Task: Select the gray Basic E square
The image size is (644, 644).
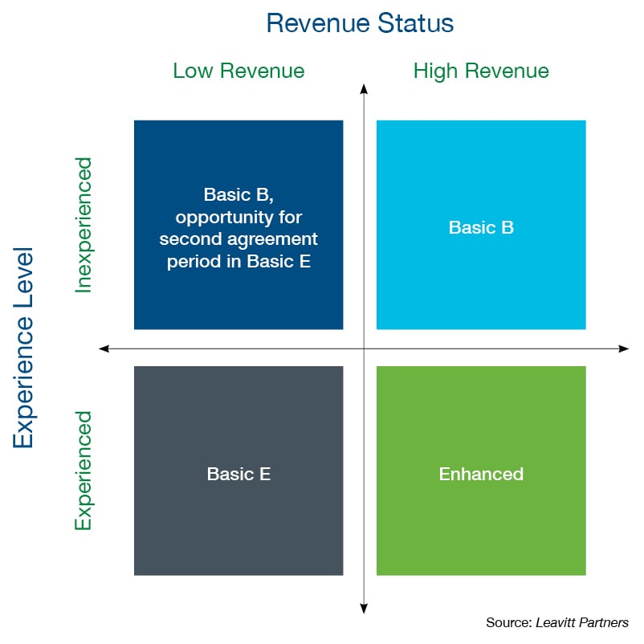Action: tap(238, 471)
